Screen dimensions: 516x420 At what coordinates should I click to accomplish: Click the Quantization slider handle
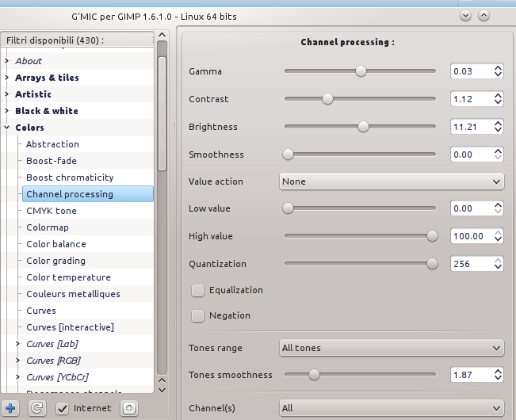432,264
